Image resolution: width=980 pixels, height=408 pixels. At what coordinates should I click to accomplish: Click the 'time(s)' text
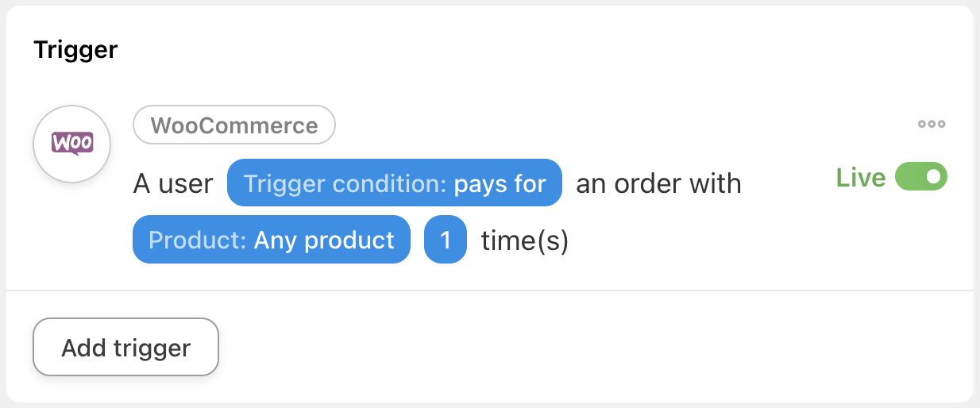[525, 240]
